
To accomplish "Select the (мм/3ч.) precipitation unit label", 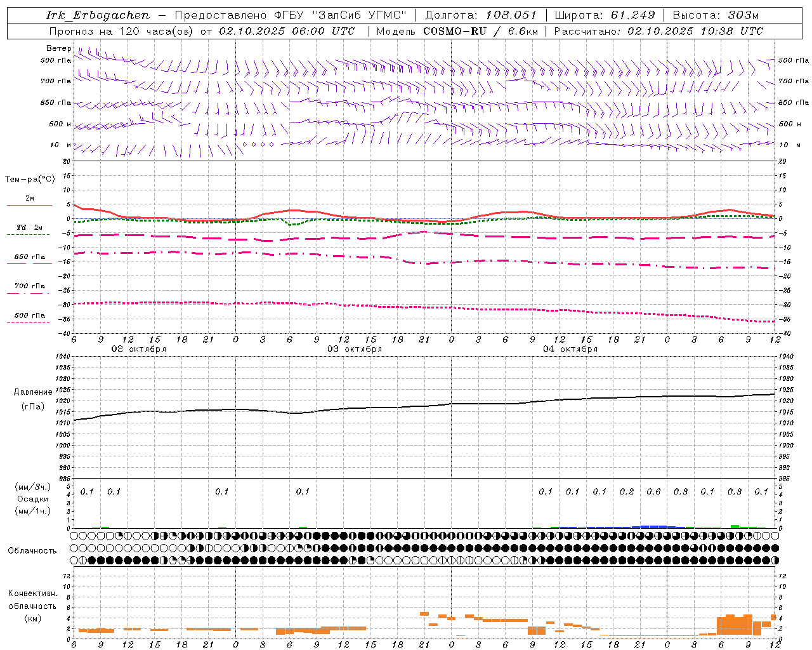I will 33,487.
